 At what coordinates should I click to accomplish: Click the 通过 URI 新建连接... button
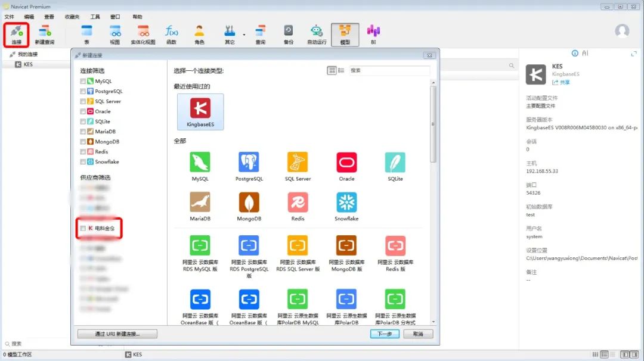[x=117, y=334]
